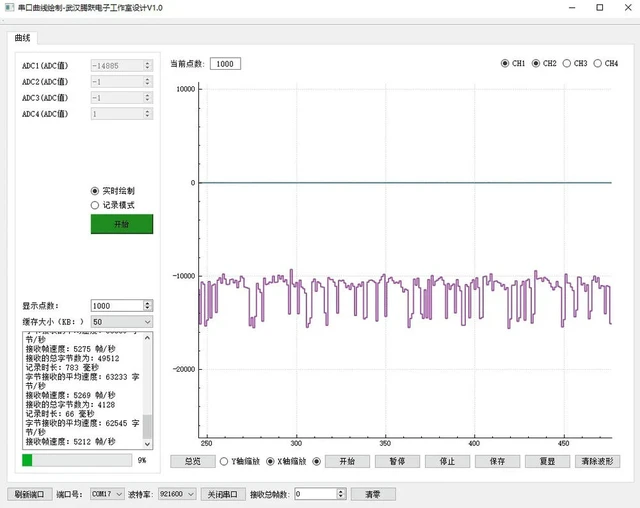Select X轴缩放 zoom option
Viewport: 640px width, 508px height.
[x=270, y=461]
